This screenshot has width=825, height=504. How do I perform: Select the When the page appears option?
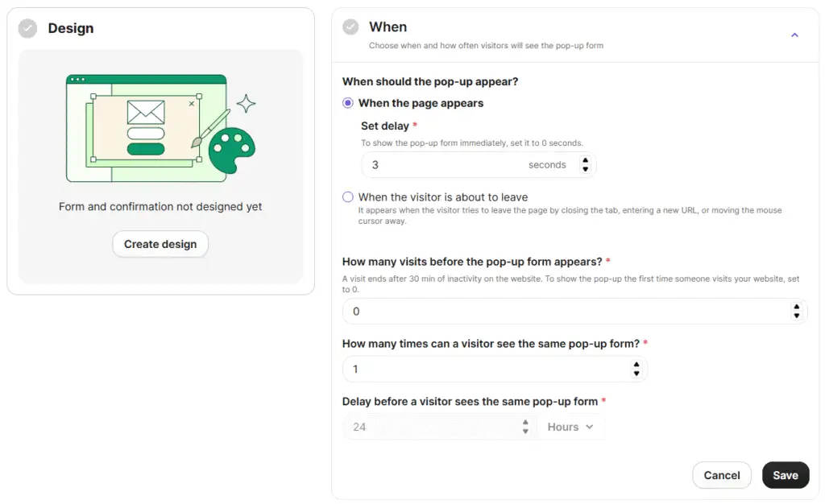[x=347, y=103]
